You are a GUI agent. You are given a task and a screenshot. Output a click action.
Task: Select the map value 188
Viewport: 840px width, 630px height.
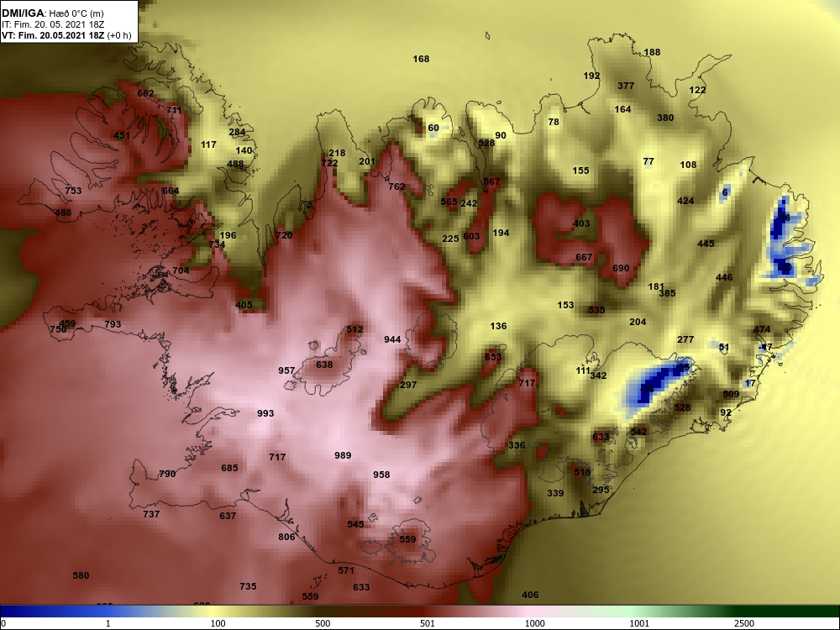[652, 52]
